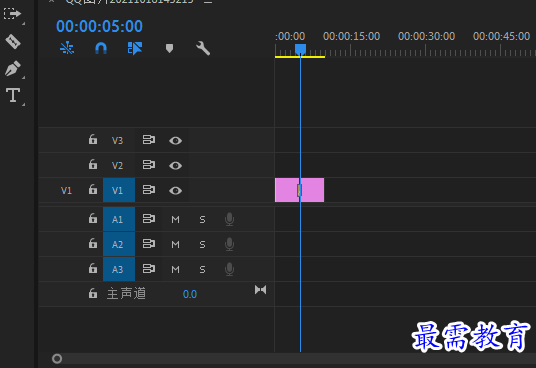The width and height of the screenshot is (536, 368).
Task: Enable voice-over record on A1
Action: coord(229,219)
